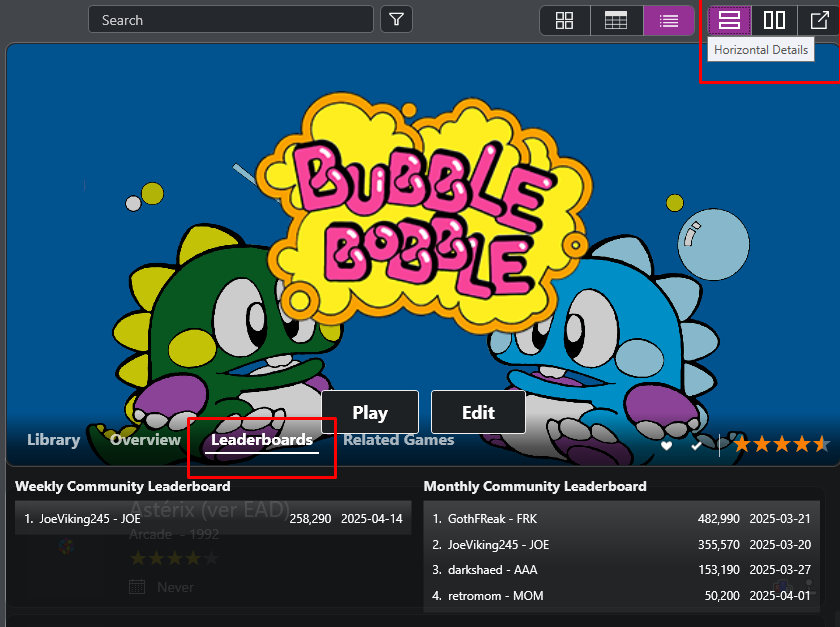This screenshot has height=627, width=840.
Task: Launch the game with Play button
Action: [370, 412]
